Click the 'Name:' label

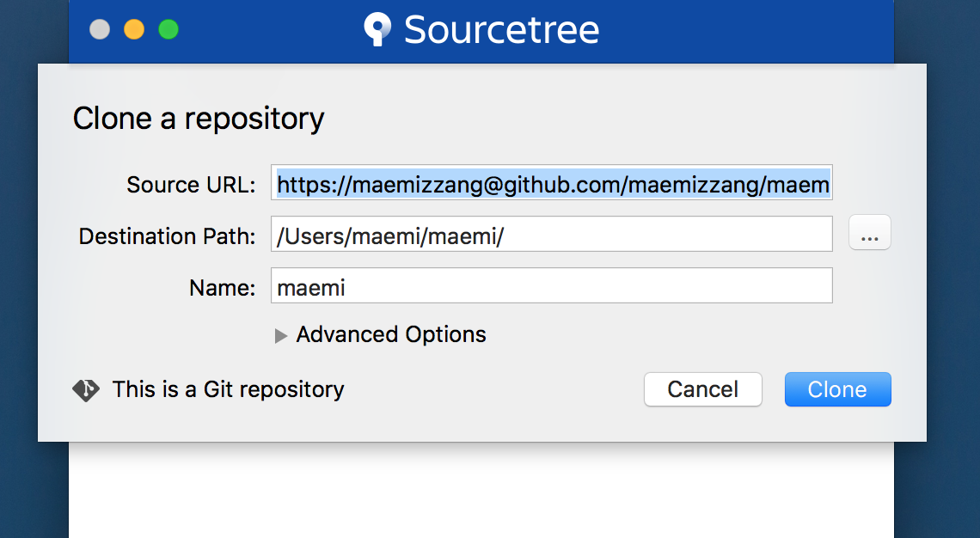(223, 287)
